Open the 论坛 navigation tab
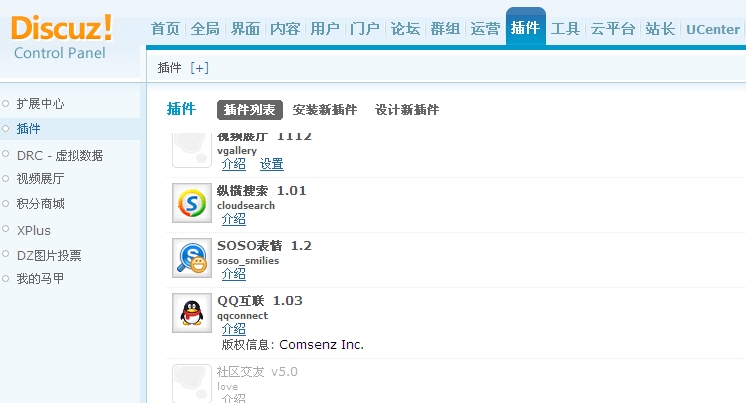Viewport: 746px width, 403px height. [x=405, y=29]
